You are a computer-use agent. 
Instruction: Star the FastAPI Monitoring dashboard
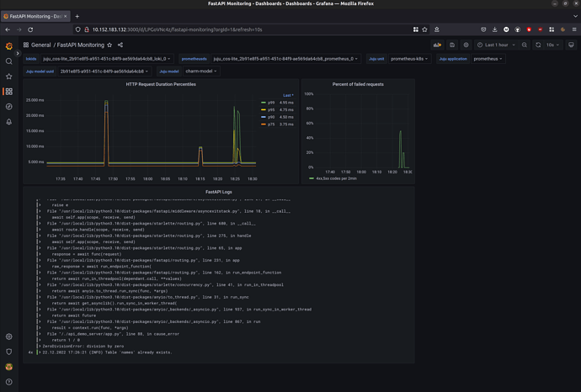point(109,45)
